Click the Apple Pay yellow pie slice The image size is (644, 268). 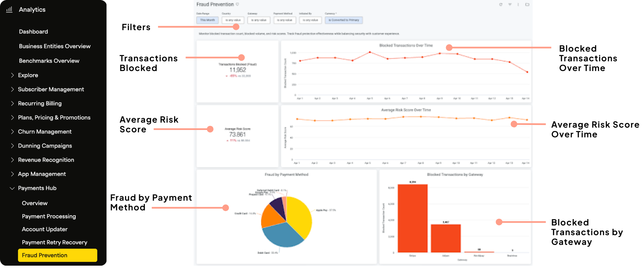(299, 216)
